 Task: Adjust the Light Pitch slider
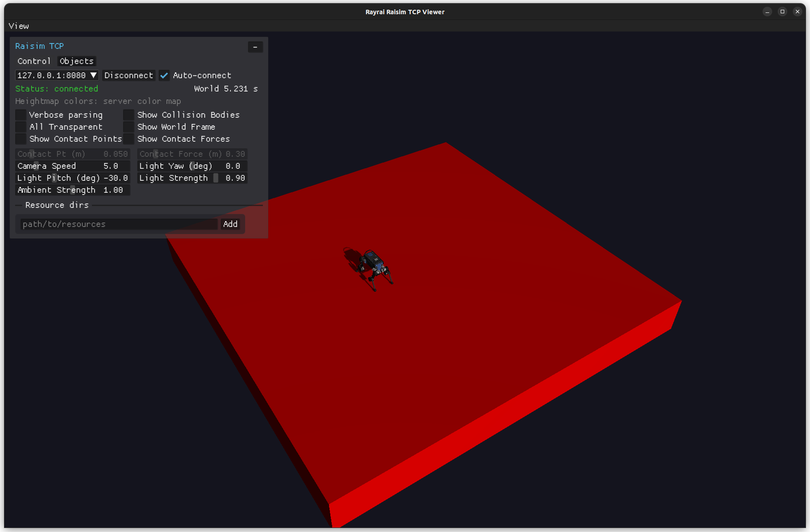coord(73,178)
